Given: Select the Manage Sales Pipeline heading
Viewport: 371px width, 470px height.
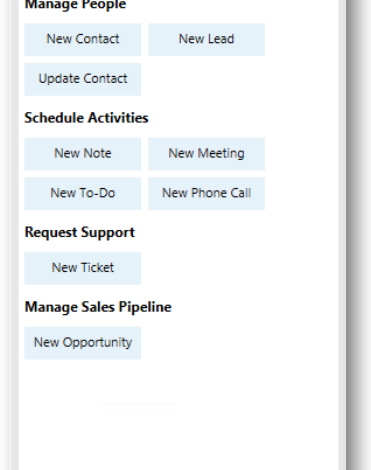Looking at the screenshot, I should tap(98, 307).
